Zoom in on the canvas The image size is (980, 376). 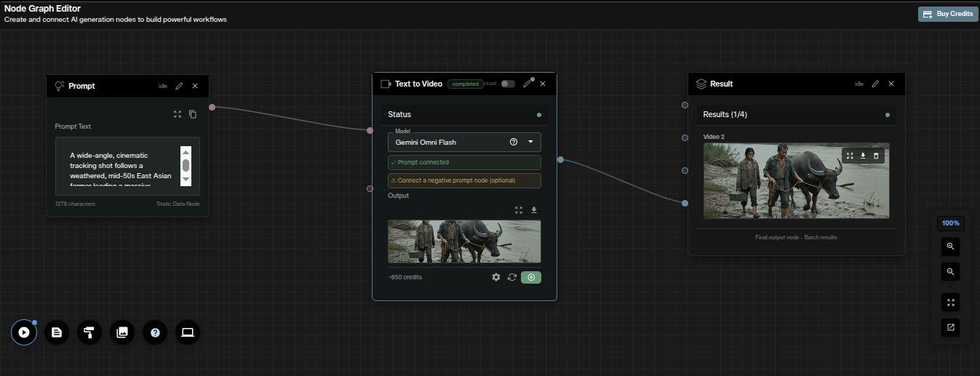point(951,247)
